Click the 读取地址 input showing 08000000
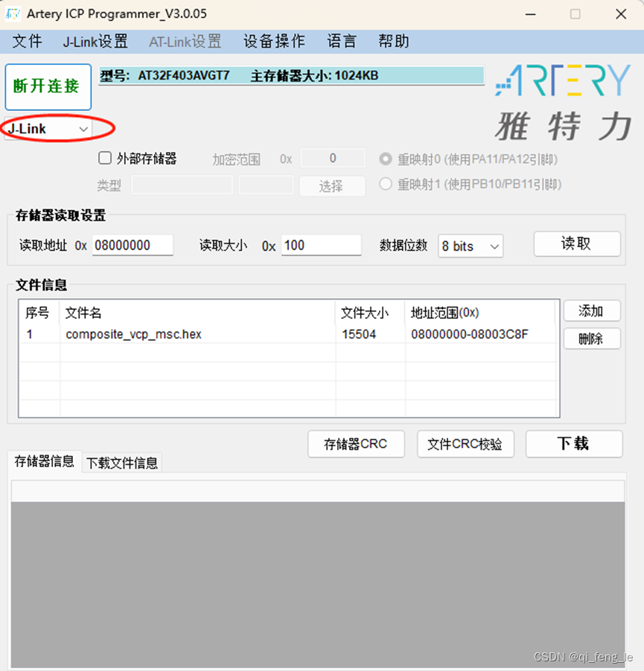 [x=133, y=245]
